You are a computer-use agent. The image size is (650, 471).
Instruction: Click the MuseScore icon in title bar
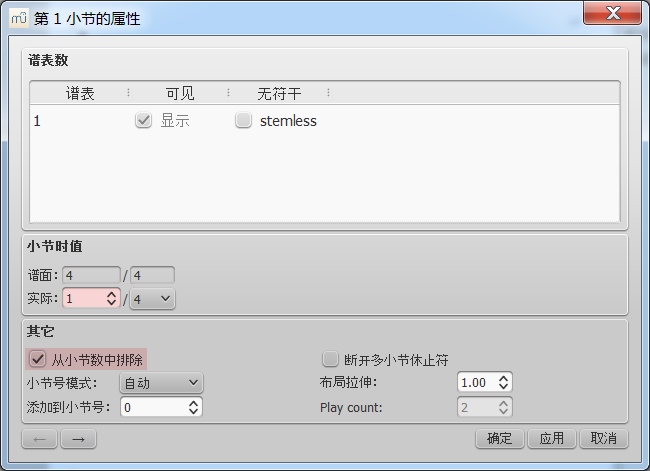[19, 19]
